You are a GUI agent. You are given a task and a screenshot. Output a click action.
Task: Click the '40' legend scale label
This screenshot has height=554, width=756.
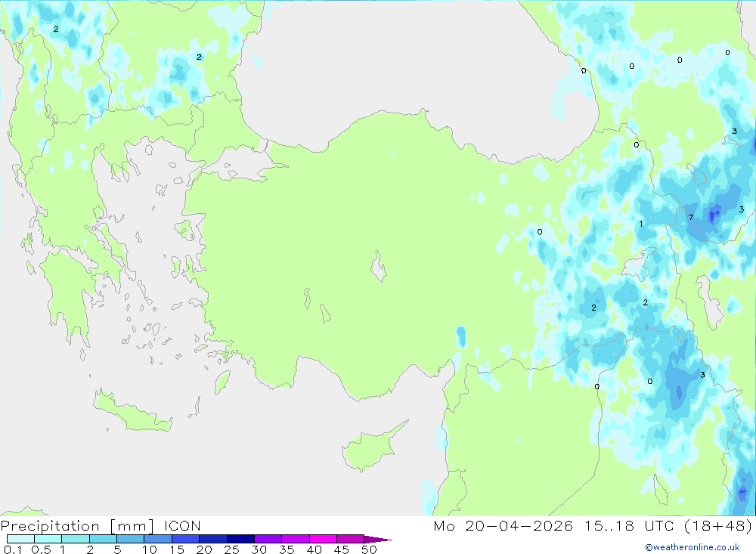coord(314,549)
